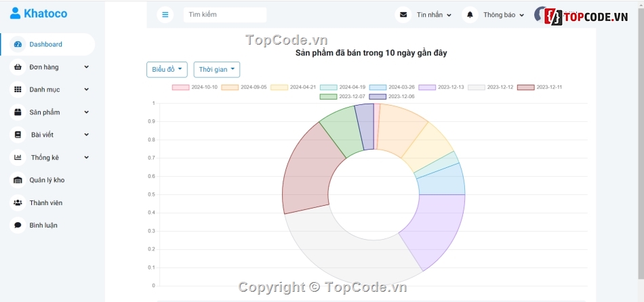
Task: Click the Danh mục grid icon
Action: pos(18,89)
